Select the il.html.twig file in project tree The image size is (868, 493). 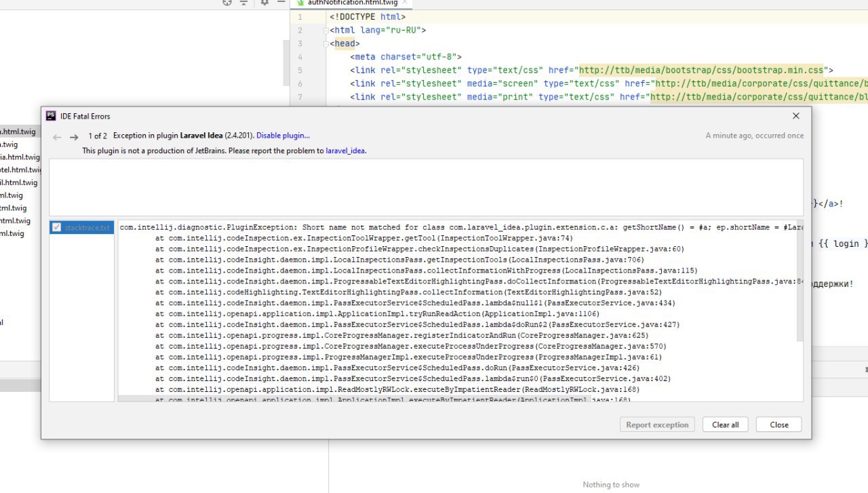(18, 182)
